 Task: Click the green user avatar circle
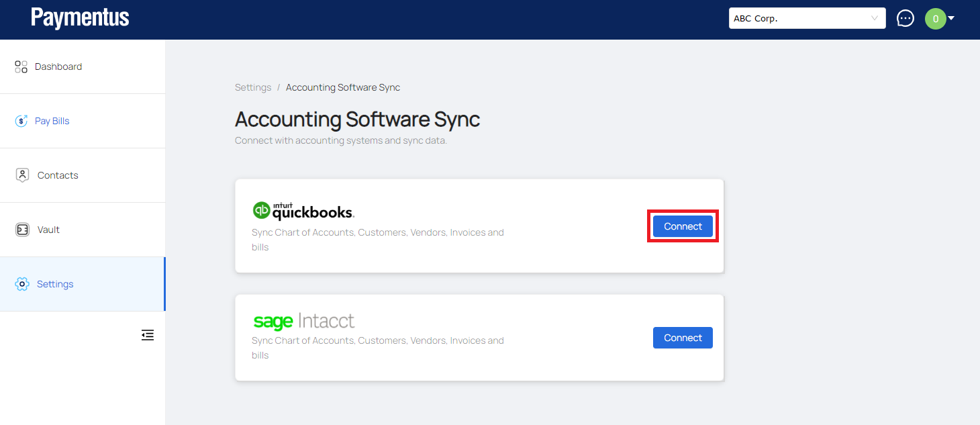click(935, 19)
